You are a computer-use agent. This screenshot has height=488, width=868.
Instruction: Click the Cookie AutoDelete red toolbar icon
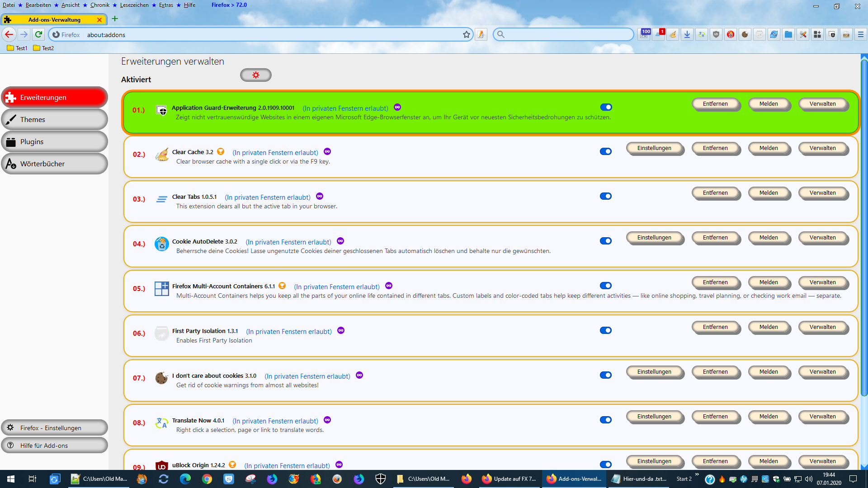coord(731,34)
